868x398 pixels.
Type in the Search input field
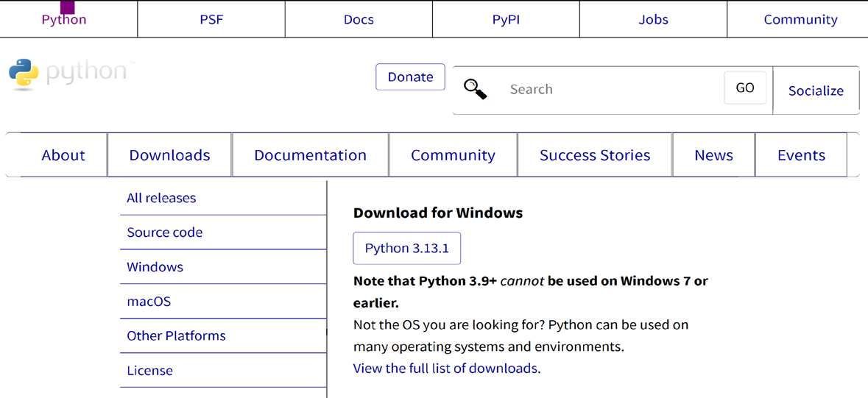pos(611,90)
